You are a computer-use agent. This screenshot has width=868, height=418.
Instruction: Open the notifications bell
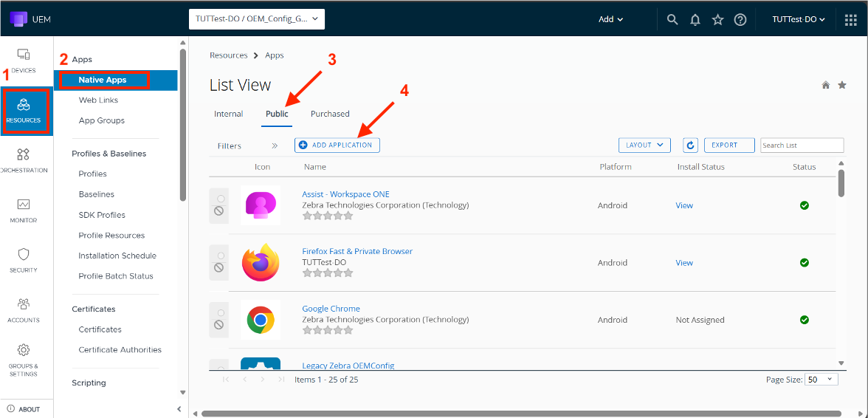pos(695,20)
